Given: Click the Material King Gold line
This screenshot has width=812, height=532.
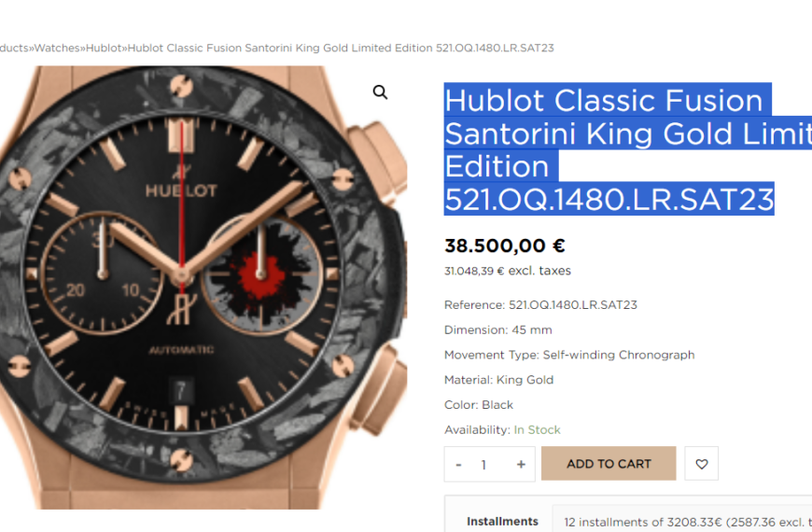Looking at the screenshot, I should tap(498, 380).
